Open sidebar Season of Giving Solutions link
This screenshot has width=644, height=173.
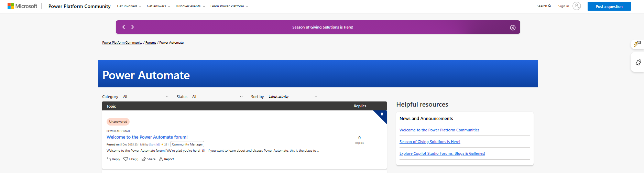coord(430,142)
